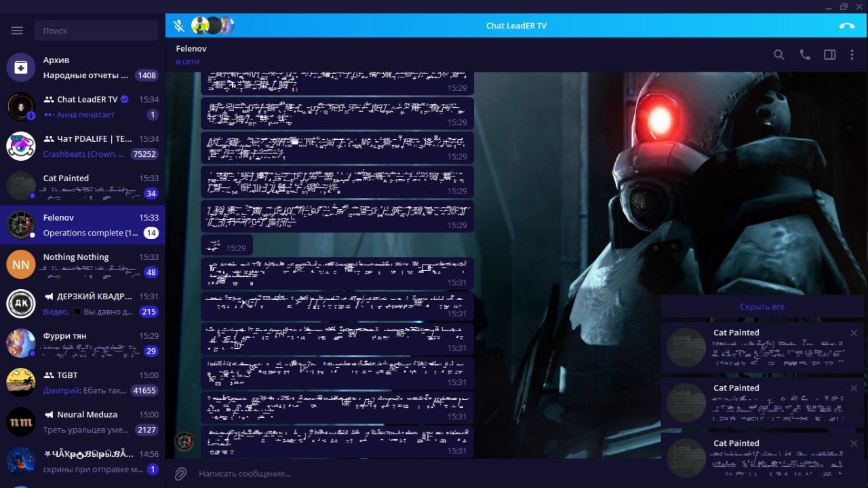Click the PDALIFE chat avatar
This screenshot has height=488, width=868.
(21, 146)
